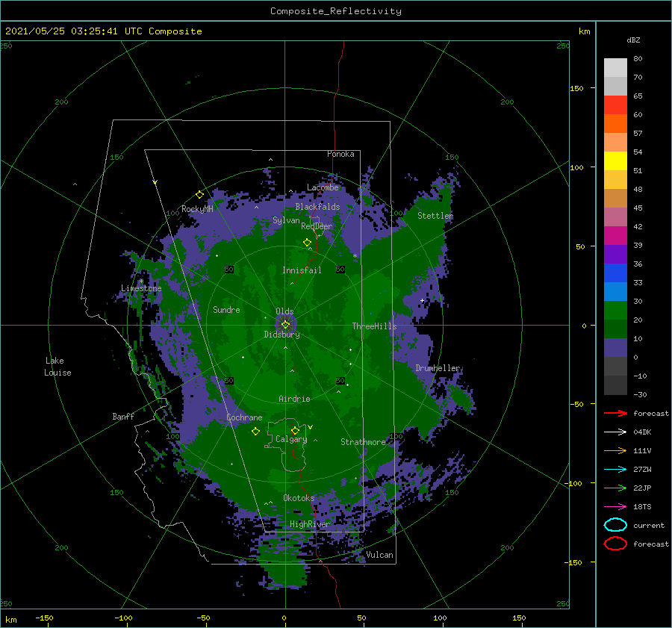
Task: Click the dBZ legend heading
Action: pos(633,40)
